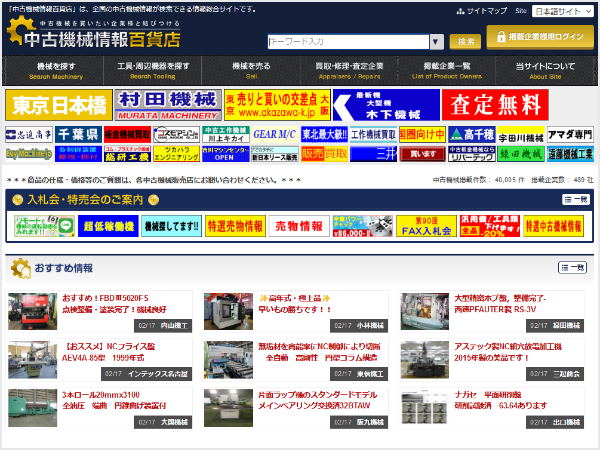Open the 大型精密ホブ盤 listing
Screen dimensions: 600x450
click(x=500, y=304)
